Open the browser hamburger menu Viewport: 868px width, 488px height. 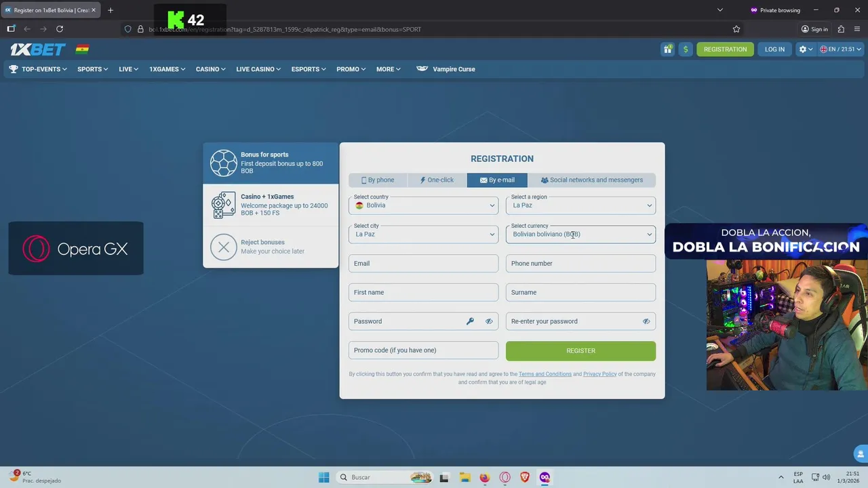click(x=857, y=29)
